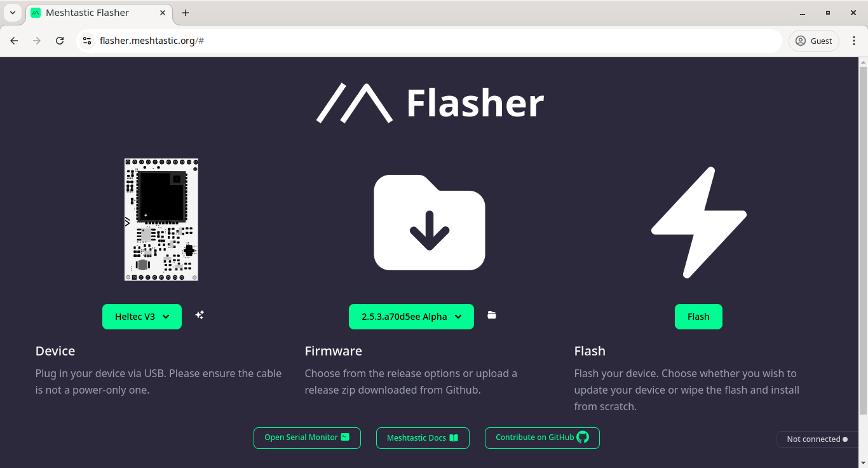Click the sparkle auto-detect device icon
This screenshot has width=868, height=468.
pos(200,315)
